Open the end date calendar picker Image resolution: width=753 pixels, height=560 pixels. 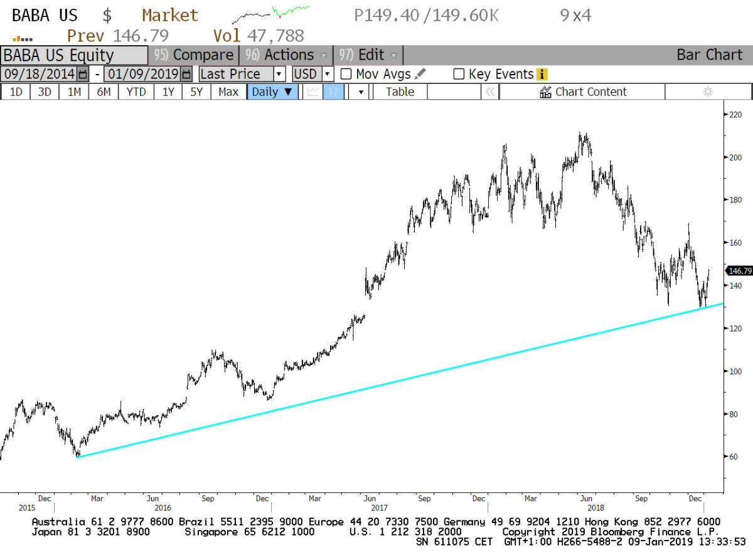tap(186, 74)
